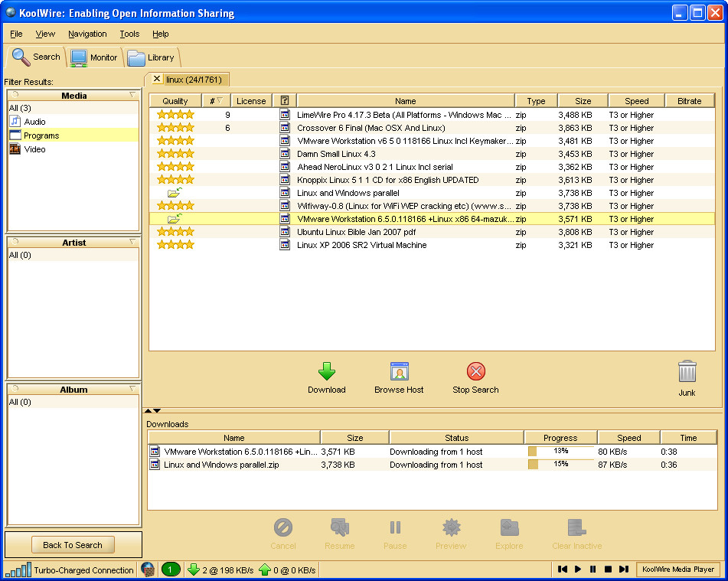This screenshot has width=728, height=581.
Task: Play in KoolWire media player
Action: tap(577, 569)
